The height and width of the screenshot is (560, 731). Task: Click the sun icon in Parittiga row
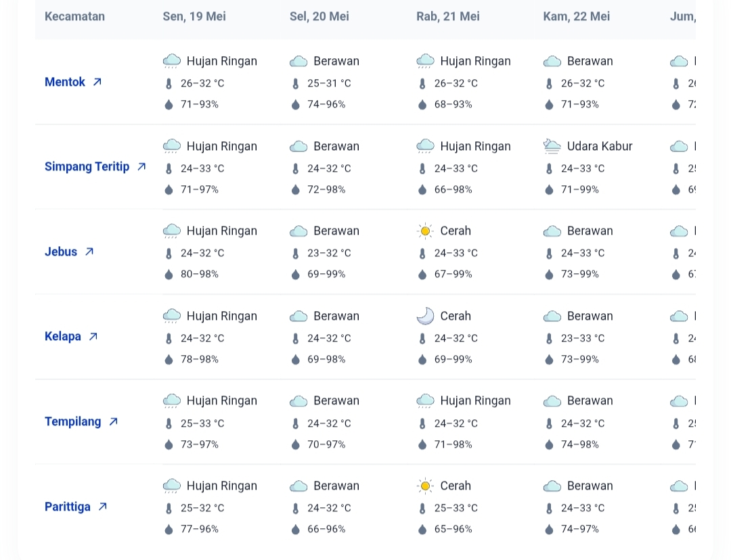click(x=425, y=486)
